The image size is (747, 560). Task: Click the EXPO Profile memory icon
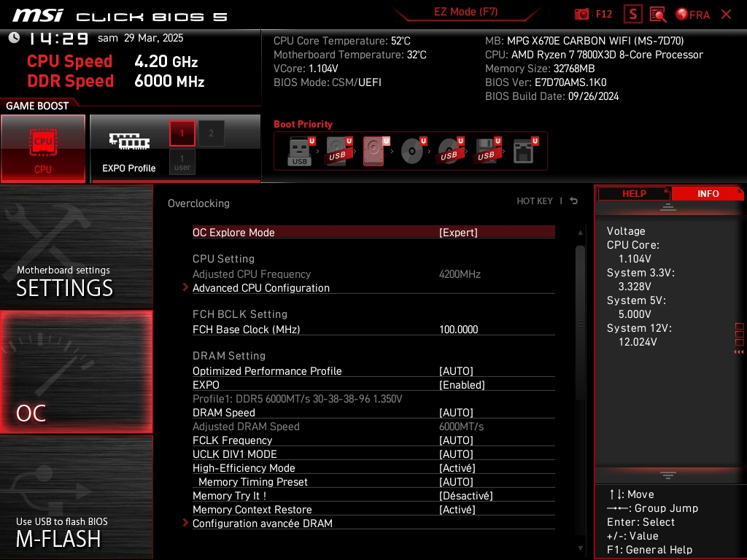(x=129, y=141)
